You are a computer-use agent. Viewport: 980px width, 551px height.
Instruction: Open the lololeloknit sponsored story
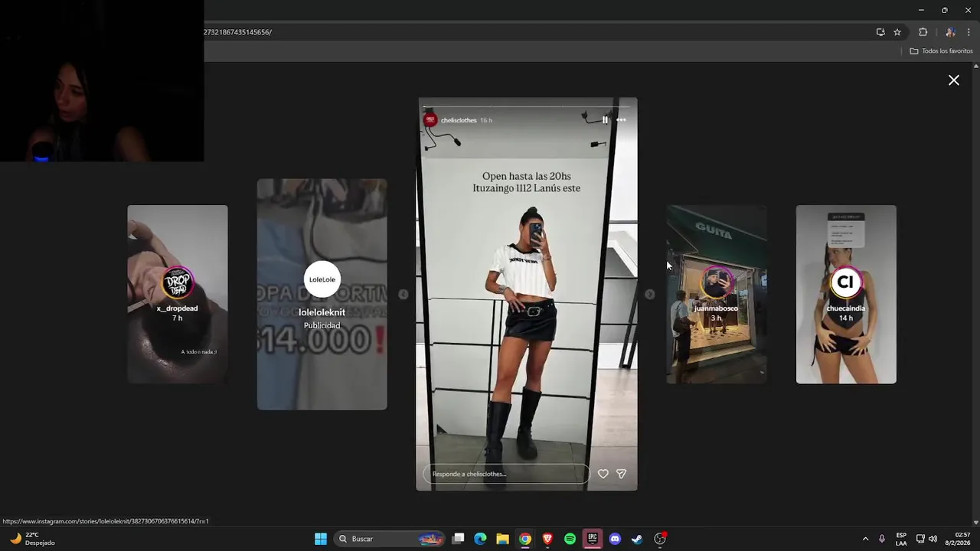coord(322,295)
